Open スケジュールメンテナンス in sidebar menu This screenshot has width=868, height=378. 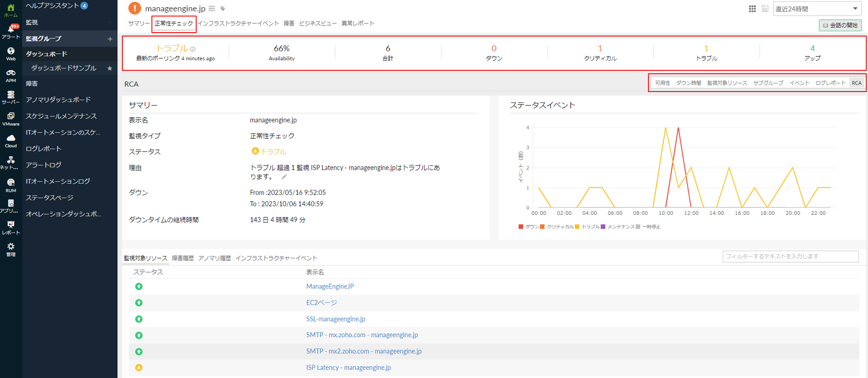pos(61,116)
